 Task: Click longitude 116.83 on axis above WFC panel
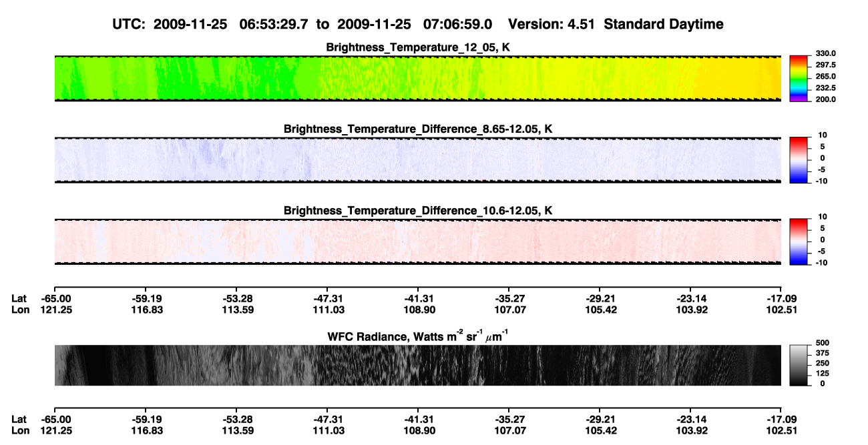click(x=146, y=310)
